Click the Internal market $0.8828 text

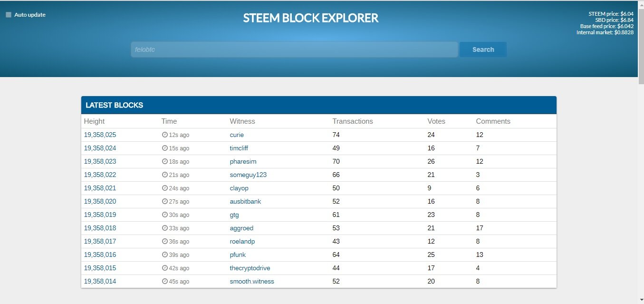click(605, 32)
